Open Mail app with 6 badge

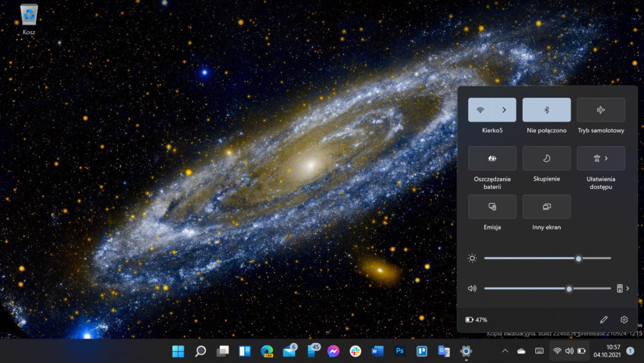tap(289, 351)
